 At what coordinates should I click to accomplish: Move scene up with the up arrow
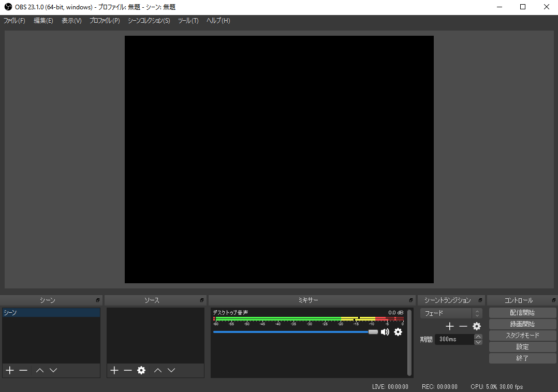click(x=40, y=370)
